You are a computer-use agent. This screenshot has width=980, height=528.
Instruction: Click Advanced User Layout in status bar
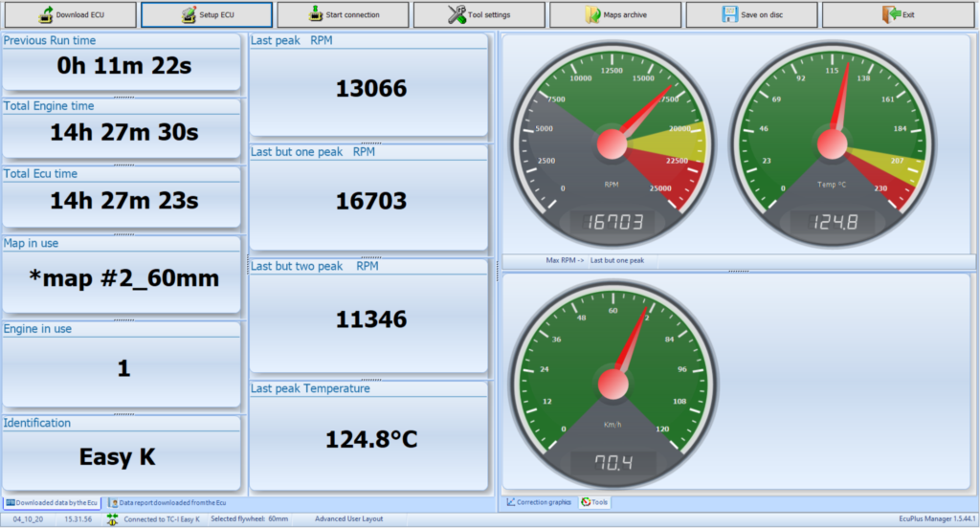[x=348, y=519]
